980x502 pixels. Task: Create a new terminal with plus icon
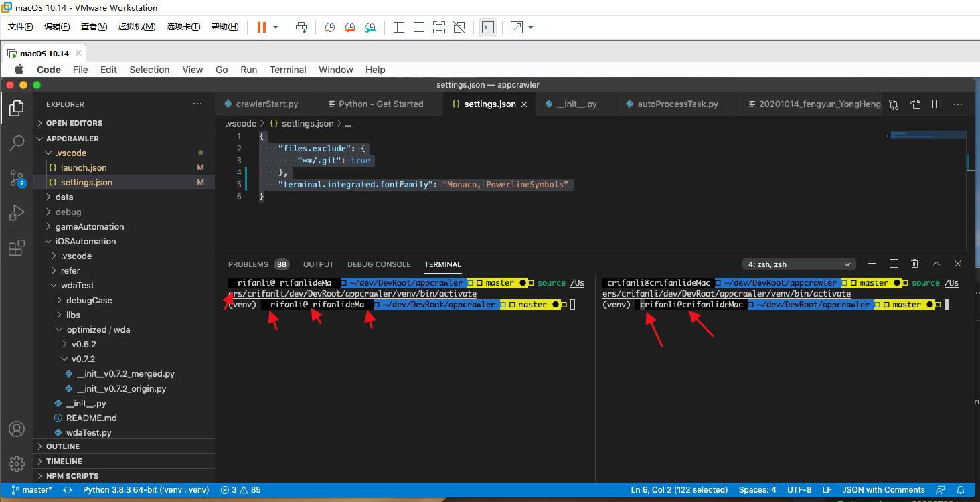(872, 264)
